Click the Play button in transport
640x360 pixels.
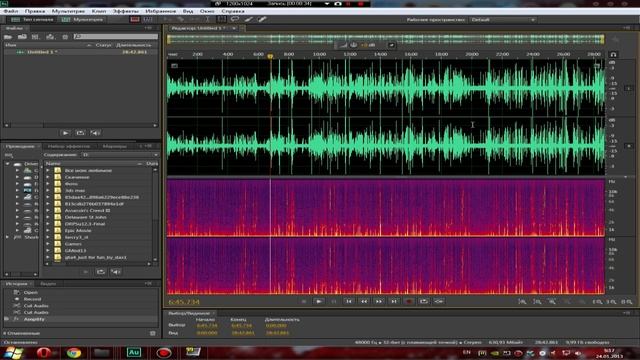click(319, 302)
